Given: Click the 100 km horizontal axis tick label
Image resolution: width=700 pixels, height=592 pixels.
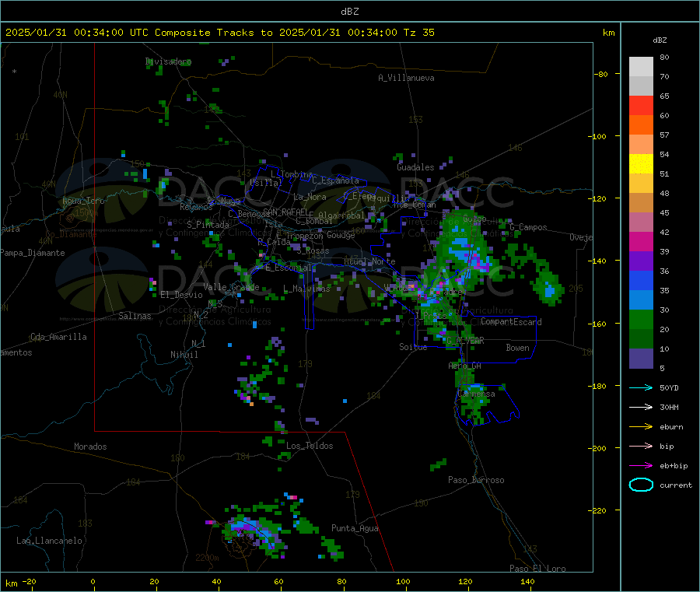Looking at the screenshot, I should (x=403, y=581).
